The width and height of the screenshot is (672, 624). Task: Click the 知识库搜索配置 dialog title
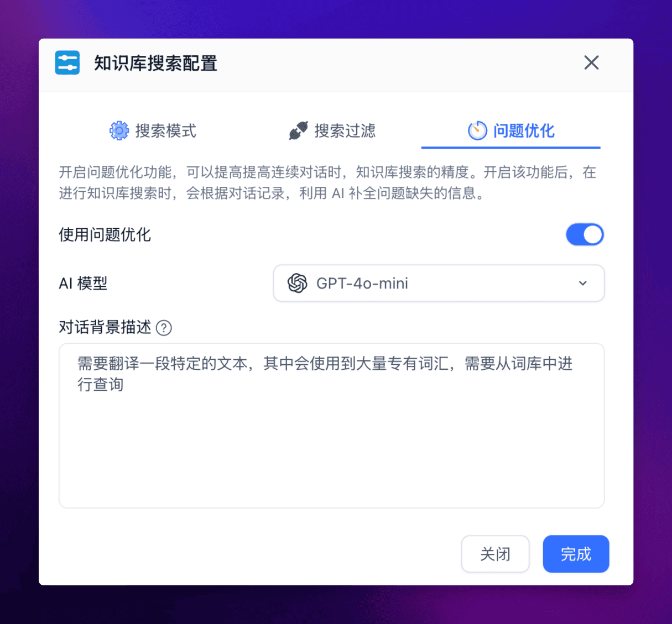155,63
